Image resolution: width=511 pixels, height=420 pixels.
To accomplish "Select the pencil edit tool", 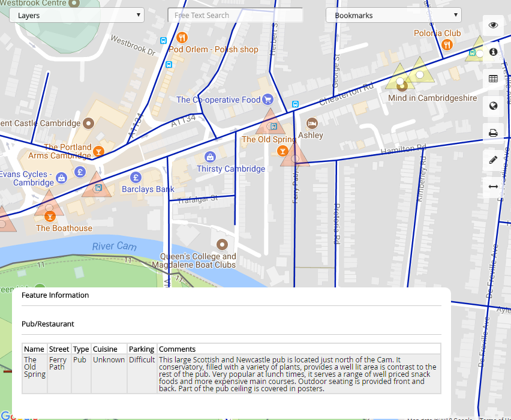I will (493, 160).
